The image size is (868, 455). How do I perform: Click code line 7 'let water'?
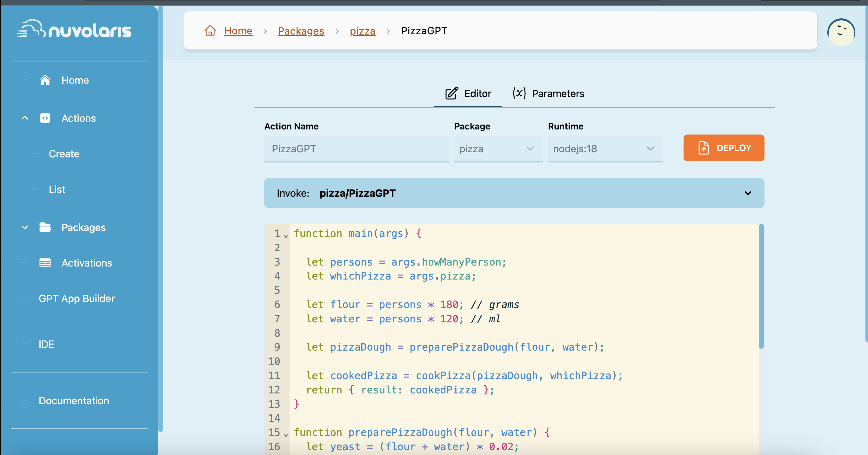tap(403, 319)
